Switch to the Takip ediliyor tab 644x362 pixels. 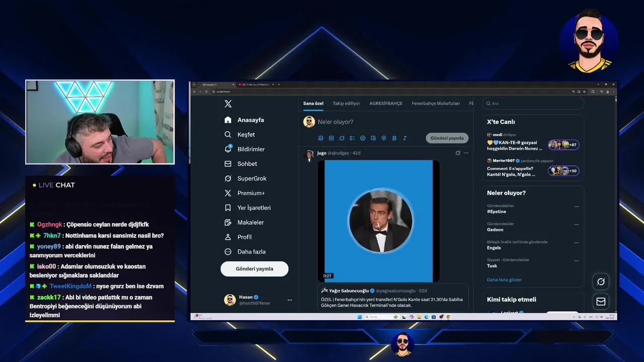point(346,103)
